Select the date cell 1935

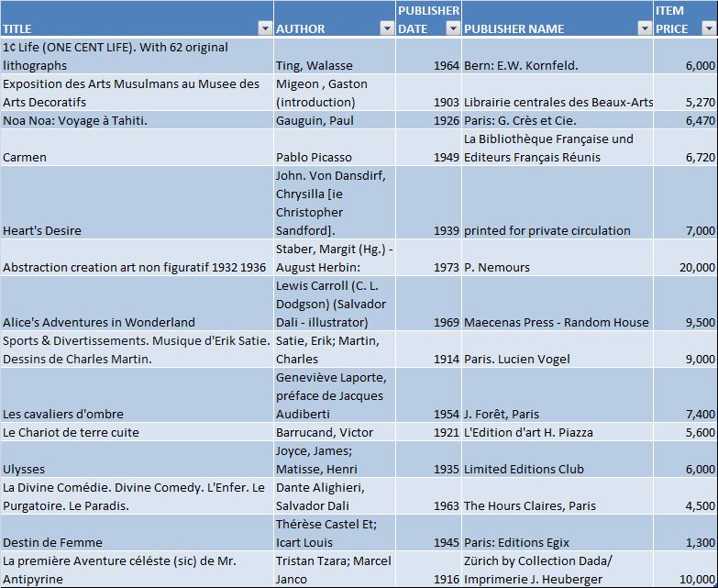pos(428,459)
